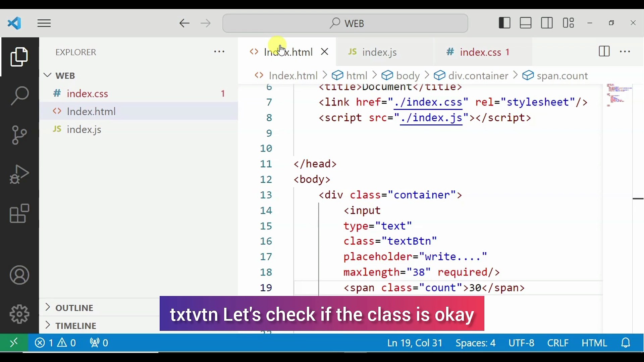Follow the ./index.js link in code

[x=431, y=118]
